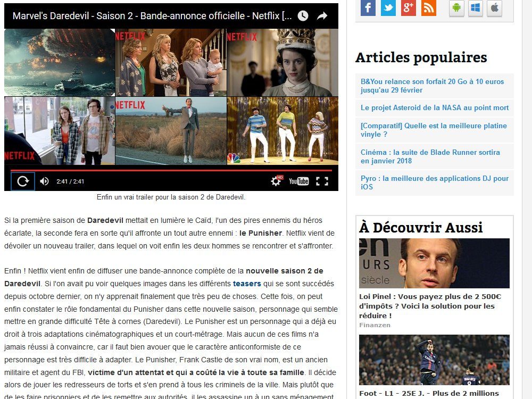Click the Loi Pinel article image
532x399 pixels.
point(434,263)
